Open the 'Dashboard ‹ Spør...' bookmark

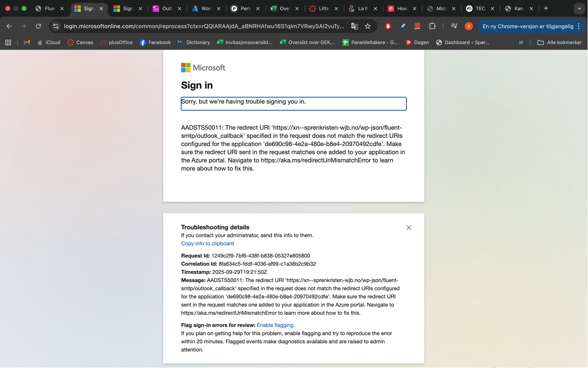coord(463,42)
